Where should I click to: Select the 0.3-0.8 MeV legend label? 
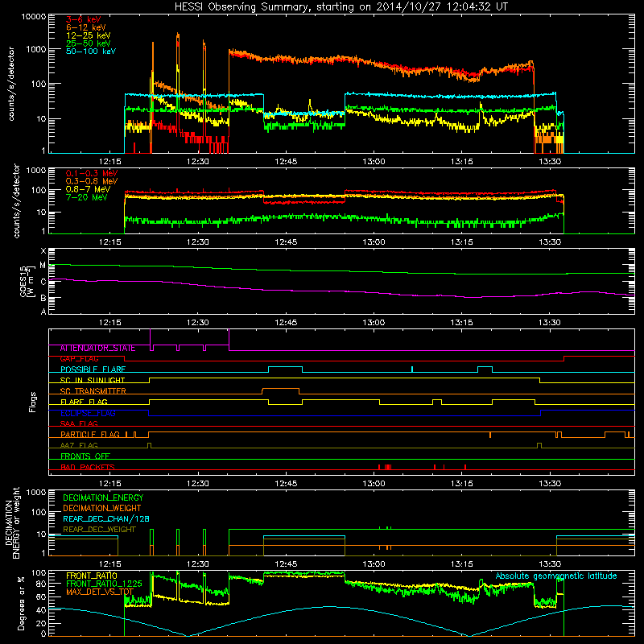[92, 181]
